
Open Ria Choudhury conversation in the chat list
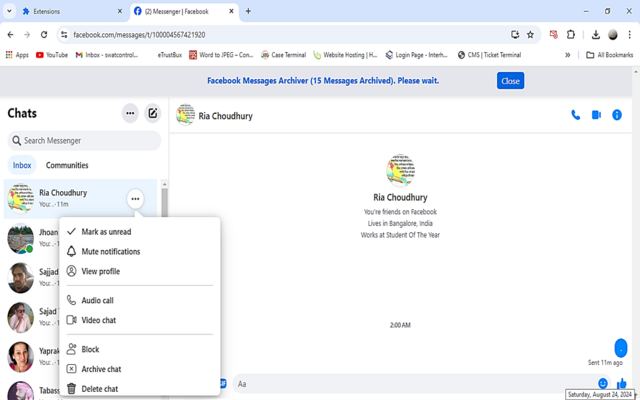click(80, 199)
